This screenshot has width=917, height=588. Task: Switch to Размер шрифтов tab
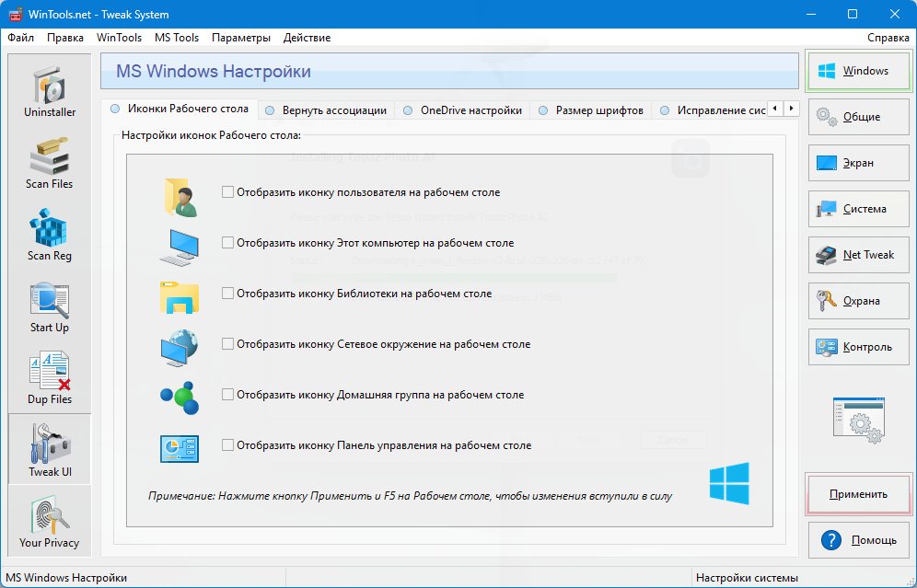click(x=591, y=110)
